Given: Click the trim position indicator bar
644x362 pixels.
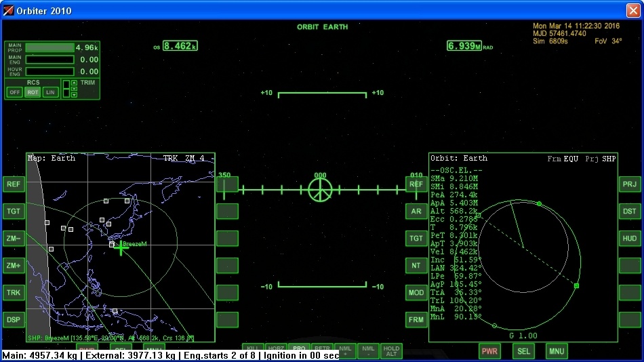Looking at the screenshot, I should [x=66, y=89].
